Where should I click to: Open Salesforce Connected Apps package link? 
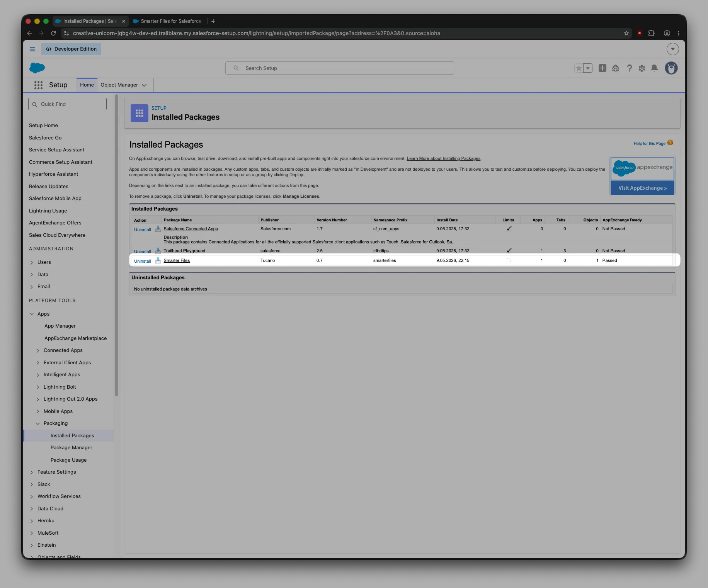click(191, 229)
